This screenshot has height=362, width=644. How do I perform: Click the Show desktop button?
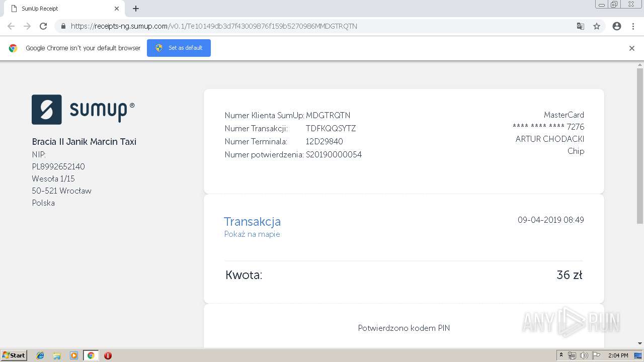click(x=639, y=355)
